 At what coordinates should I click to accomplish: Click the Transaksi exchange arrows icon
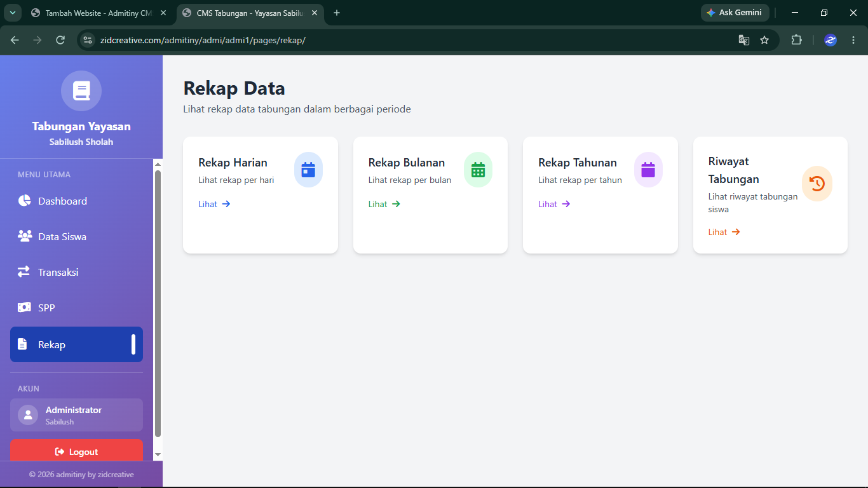pyautogui.click(x=24, y=272)
